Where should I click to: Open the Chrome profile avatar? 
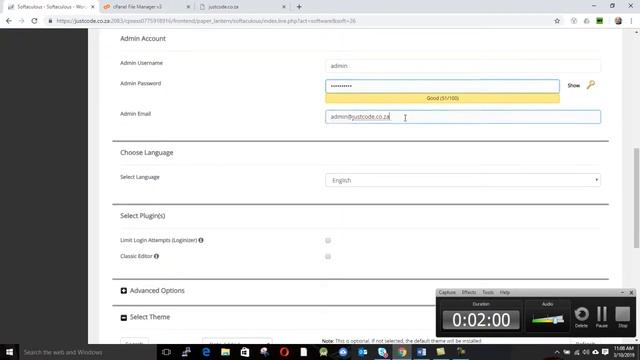click(x=618, y=21)
